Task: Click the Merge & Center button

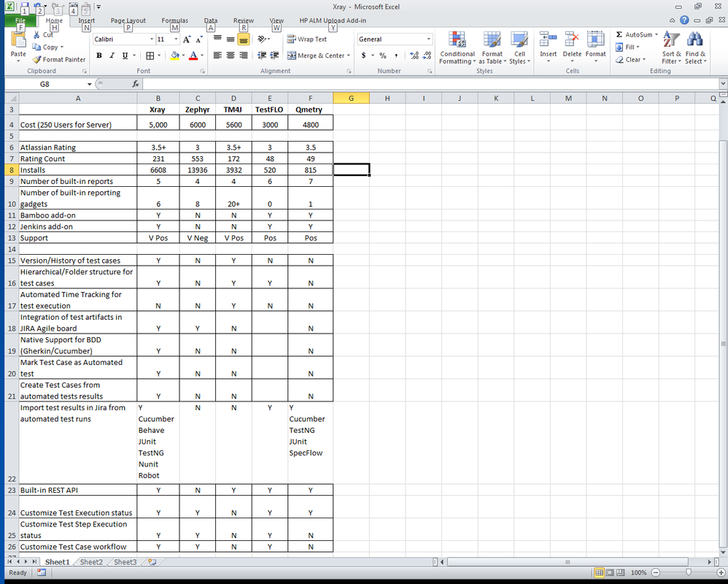Action: 316,55
